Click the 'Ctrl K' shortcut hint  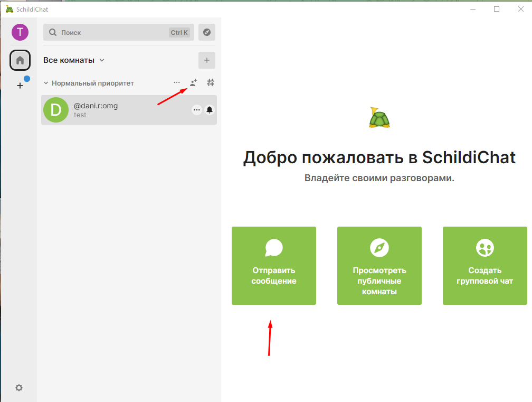pos(179,33)
